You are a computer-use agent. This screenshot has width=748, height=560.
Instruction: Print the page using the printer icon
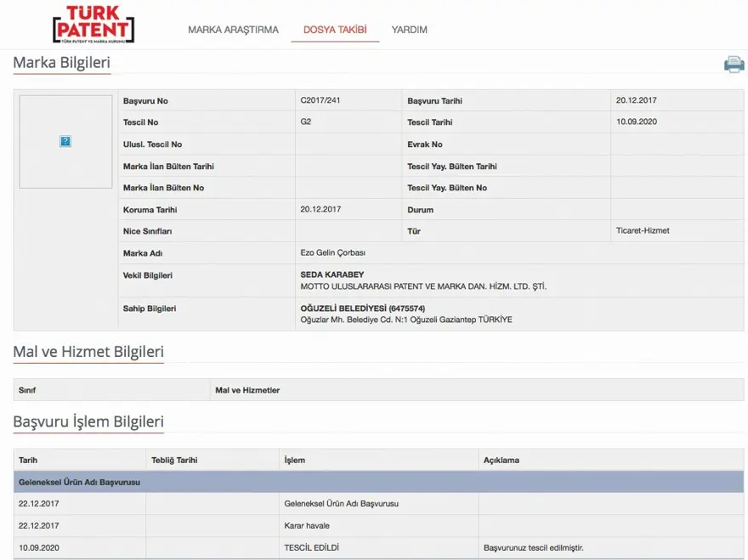pyautogui.click(x=734, y=65)
